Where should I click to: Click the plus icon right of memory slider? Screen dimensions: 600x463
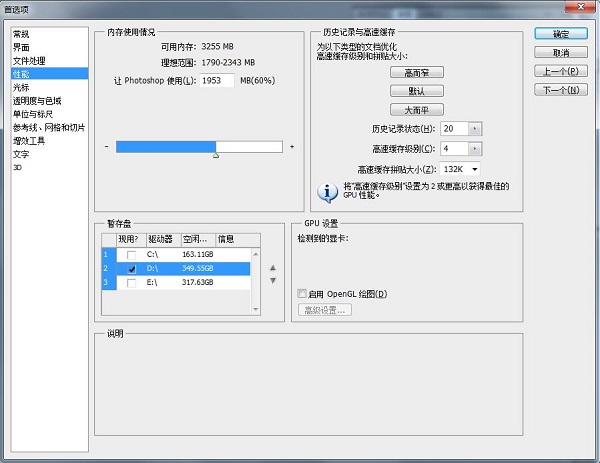click(291, 147)
